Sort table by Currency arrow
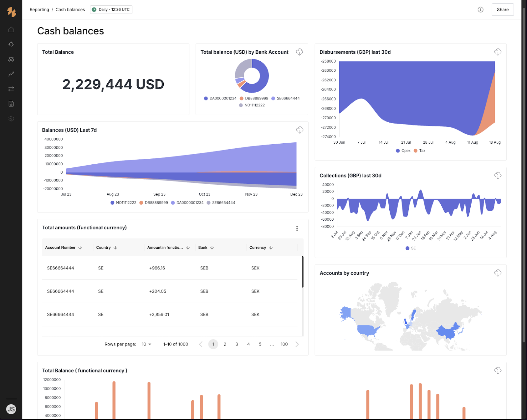Screen dimensions: 527x420 coord(271,247)
